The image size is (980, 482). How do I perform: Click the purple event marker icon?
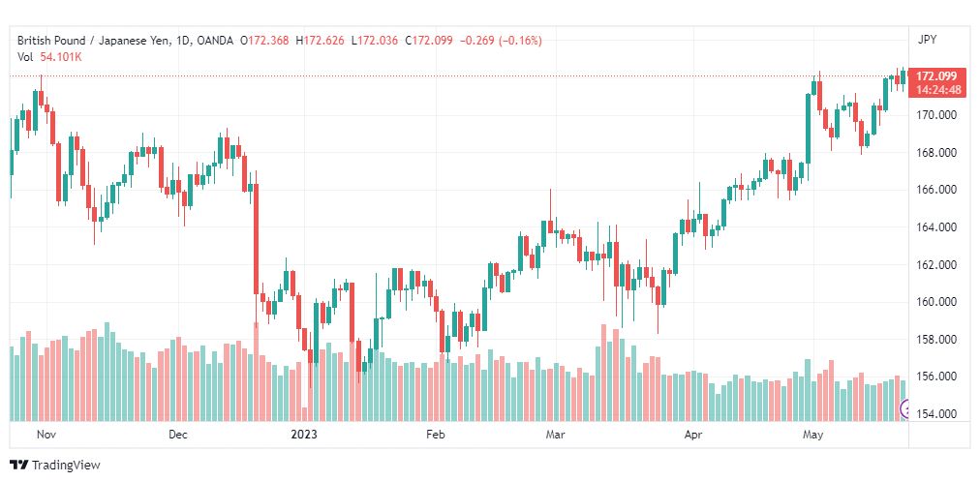coord(904,409)
